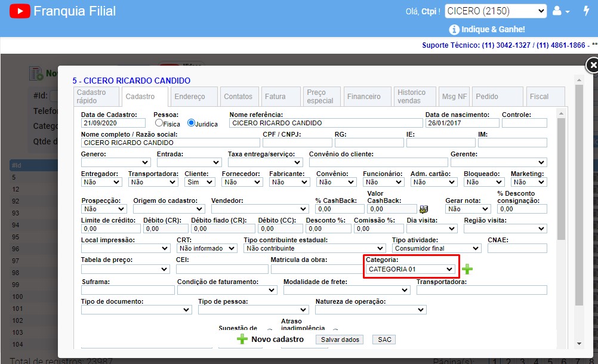
Task: Click the Data de nascimento field
Action: [x=463, y=123]
